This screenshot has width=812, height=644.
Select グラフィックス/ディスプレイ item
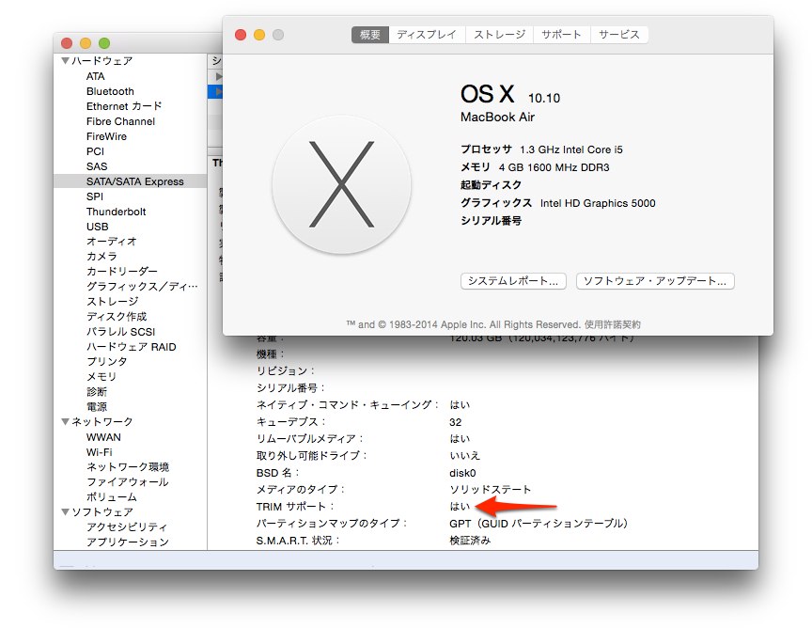point(142,287)
